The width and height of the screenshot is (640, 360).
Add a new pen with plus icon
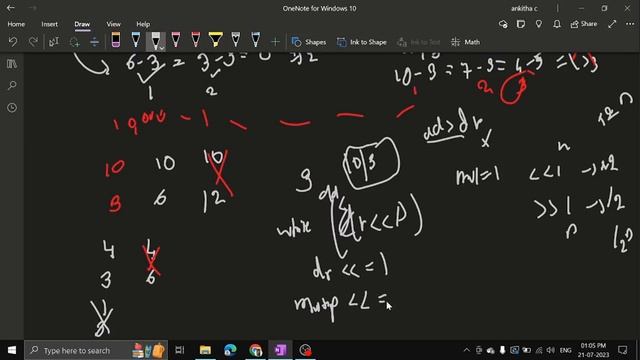click(275, 42)
